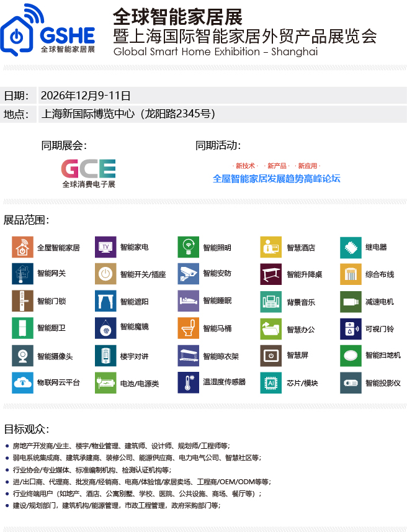Click the 目标观众 heading
This screenshot has height=532, width=407.
pyautogui.click(x=27, y=429)
